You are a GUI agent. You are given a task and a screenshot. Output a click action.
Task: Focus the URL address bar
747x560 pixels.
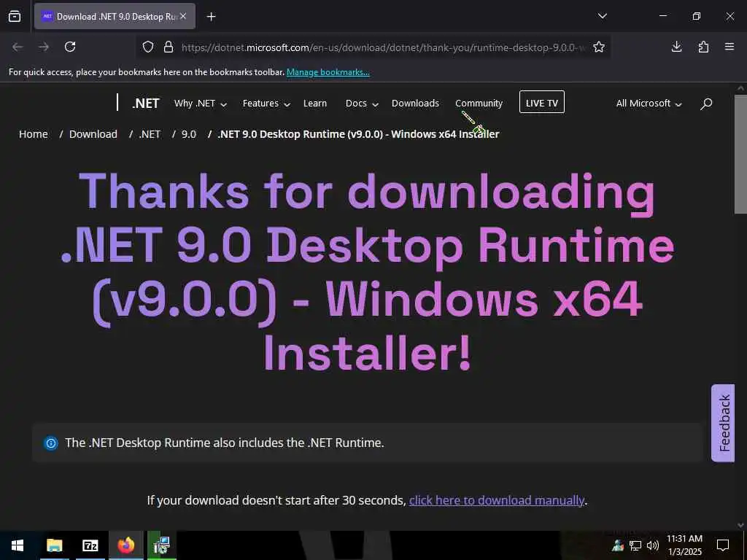pyautogui.click(x=383, y=47)
